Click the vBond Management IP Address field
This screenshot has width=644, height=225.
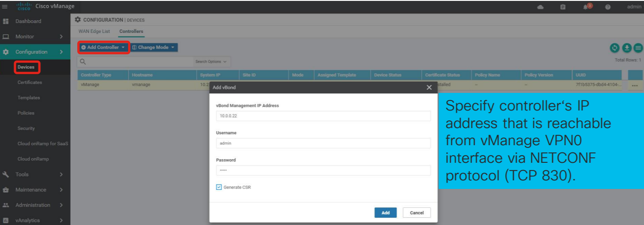tap(323, 116)
